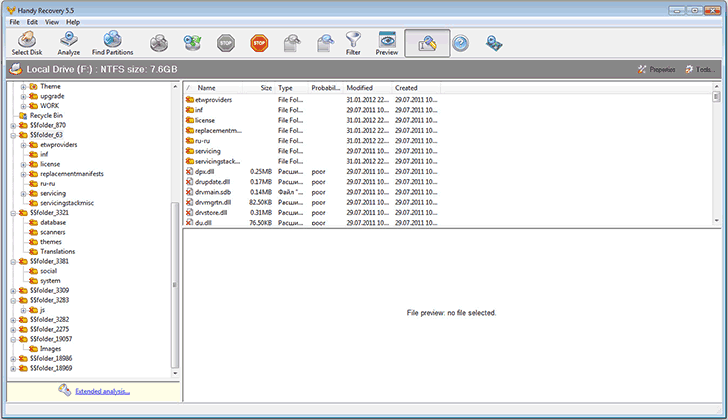
Task: Expand the js subfolder node
Action: 23,310
